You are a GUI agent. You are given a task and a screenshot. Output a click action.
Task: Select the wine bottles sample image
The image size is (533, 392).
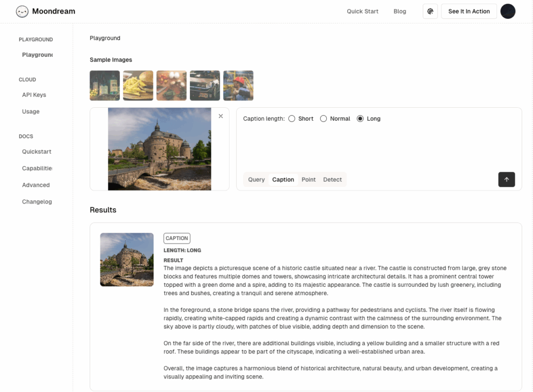click(x=105, y=85)
